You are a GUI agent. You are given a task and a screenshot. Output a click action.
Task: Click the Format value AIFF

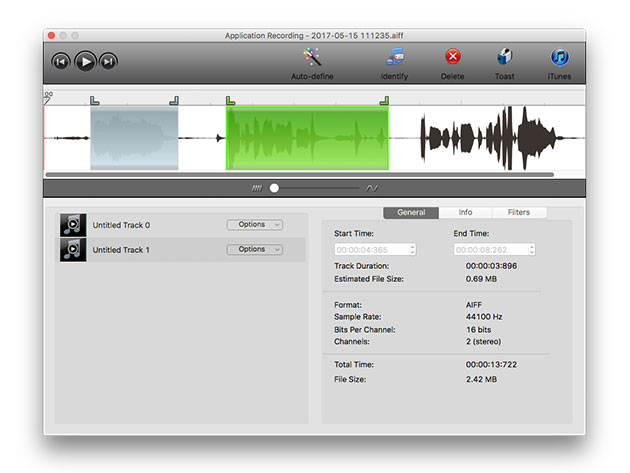tap(474, 305)
